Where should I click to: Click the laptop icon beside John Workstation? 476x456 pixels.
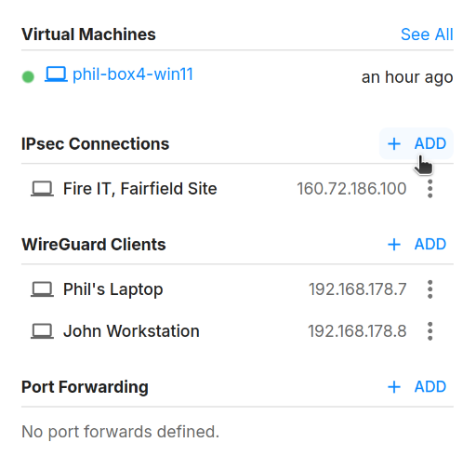click(42, 331)
